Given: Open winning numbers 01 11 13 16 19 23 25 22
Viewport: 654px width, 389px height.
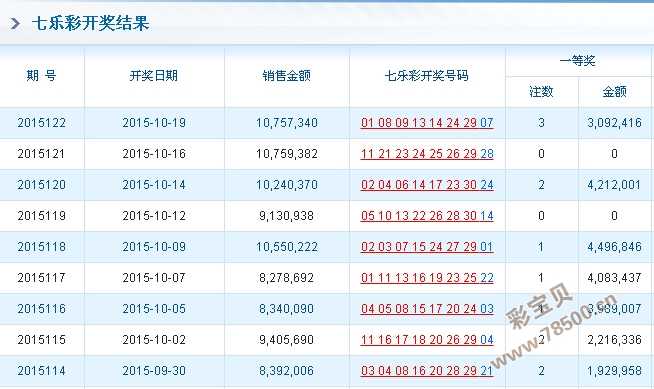Looking at the screenshot, I should [x=427, y=278].
